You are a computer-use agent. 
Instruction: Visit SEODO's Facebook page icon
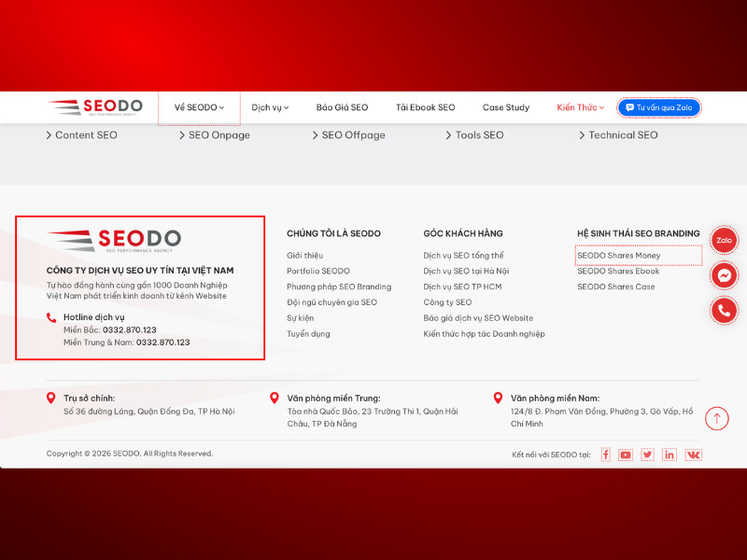605,455
